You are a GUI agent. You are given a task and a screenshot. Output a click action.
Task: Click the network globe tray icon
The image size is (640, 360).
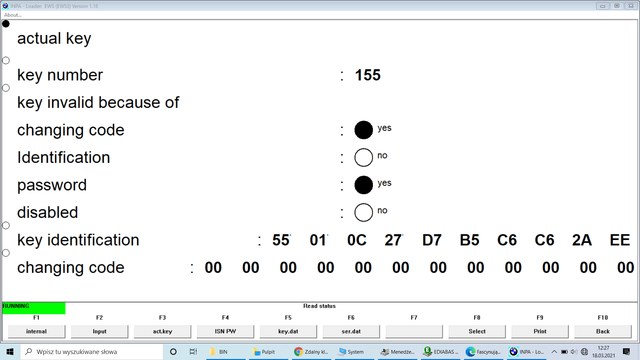tap(584, 351)
